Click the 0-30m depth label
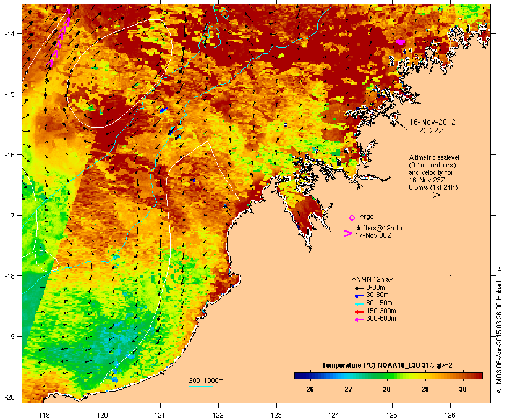The height and width of the screenshot is (420, 507). (375, 288)
